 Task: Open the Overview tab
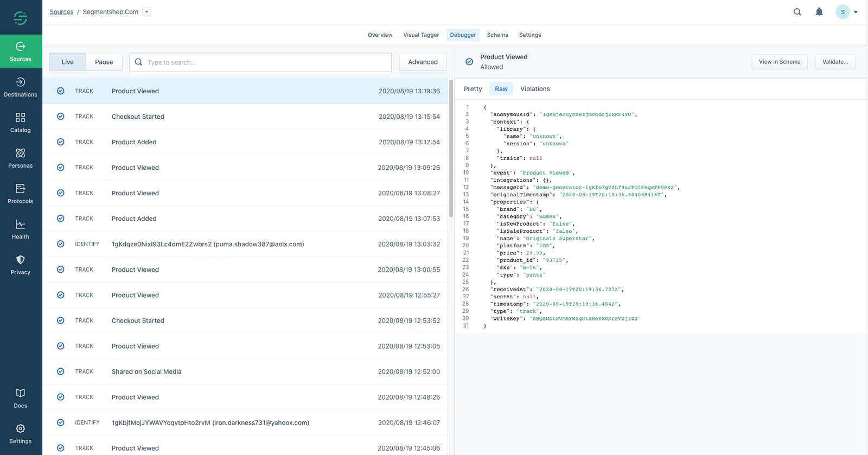[380, 35]
